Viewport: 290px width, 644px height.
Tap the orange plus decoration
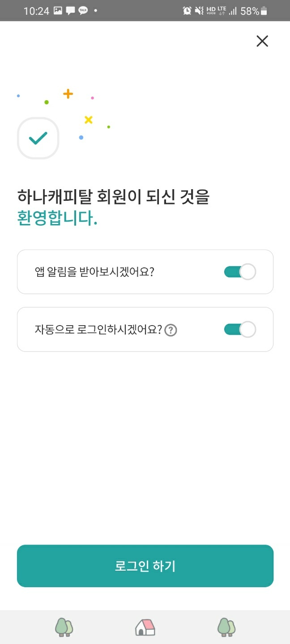click(68, 94)
